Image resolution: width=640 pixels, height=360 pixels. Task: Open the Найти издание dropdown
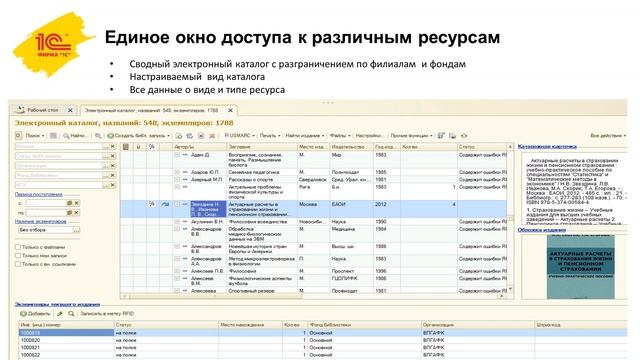tap(305, 136)
